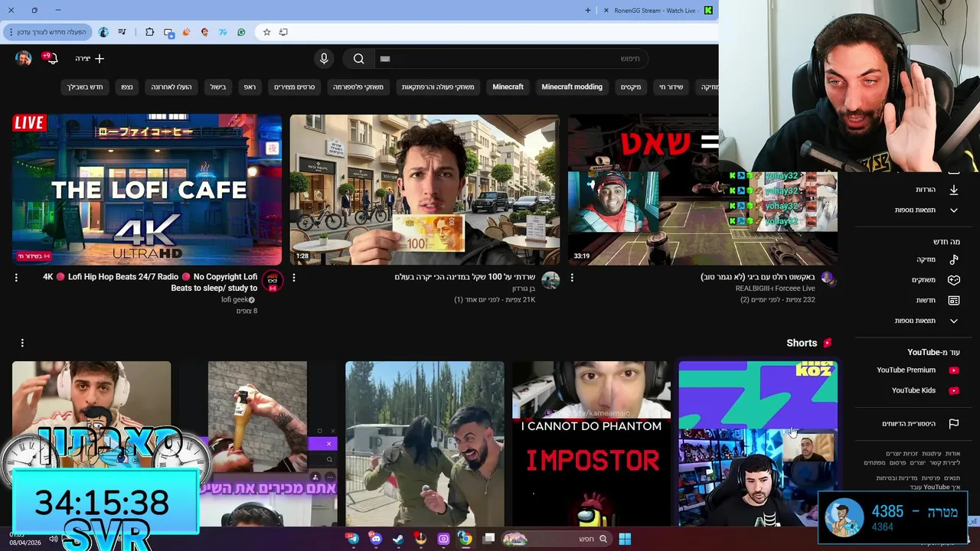Select the Minecraft modding filter chip

coord(572,87)
